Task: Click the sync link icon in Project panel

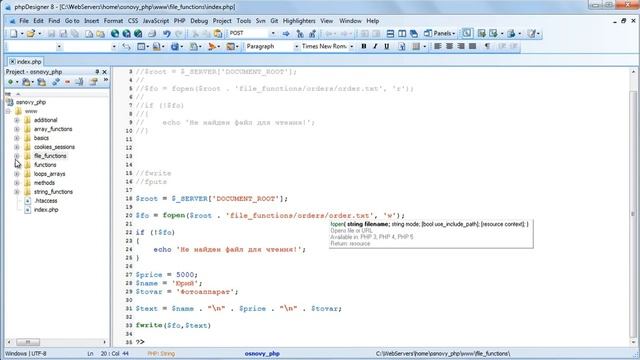Action: click(56, 82)
